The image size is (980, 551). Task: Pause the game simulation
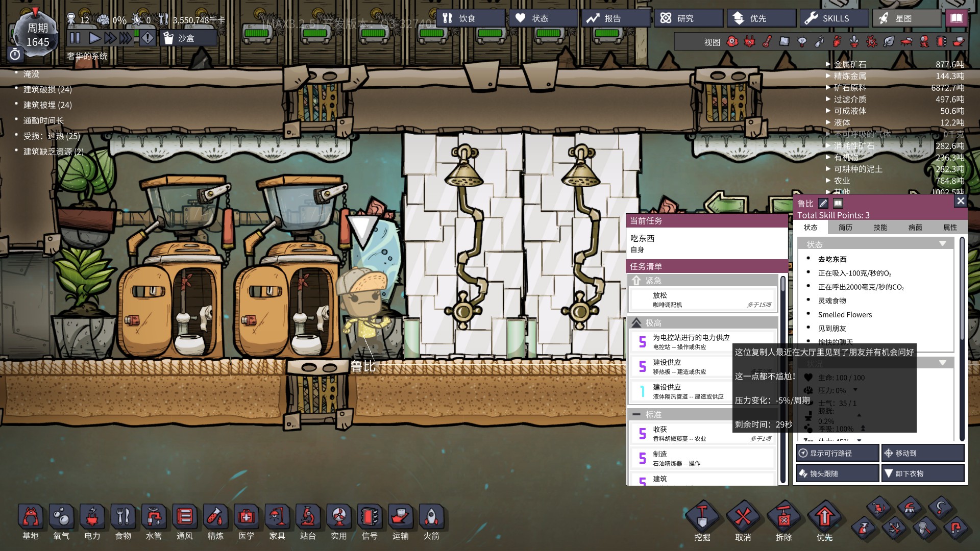pyautogui.click(x=75, y=38)
